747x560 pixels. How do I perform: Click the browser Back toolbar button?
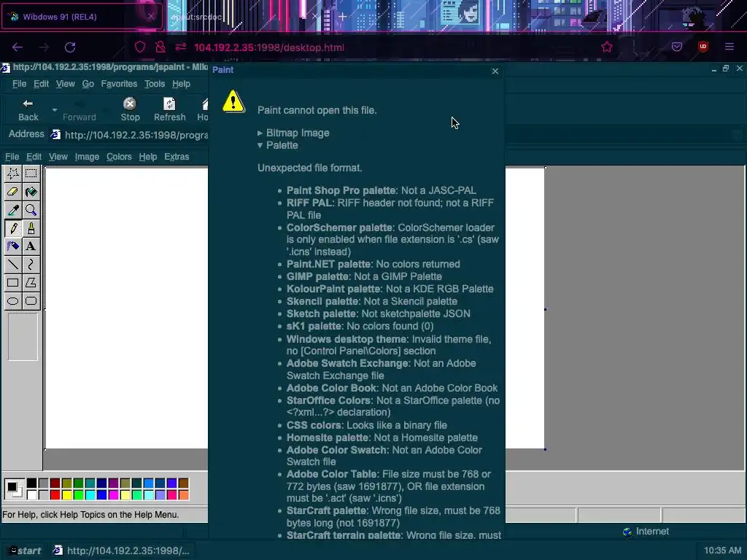pyautogui.click(x=28, y=110)
